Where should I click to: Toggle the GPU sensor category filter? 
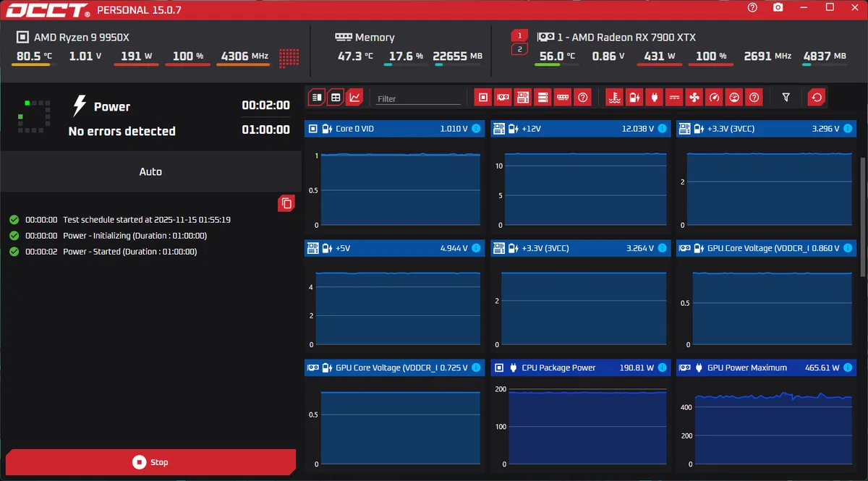(503, 97)
